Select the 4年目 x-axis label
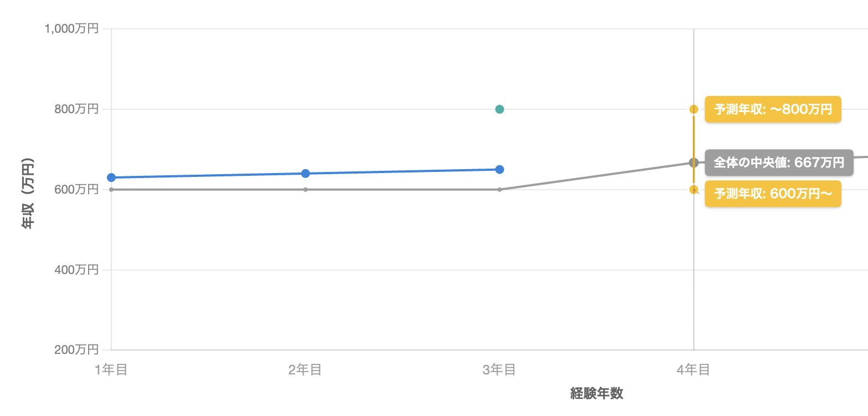The width and height of the screenshot is (868, 416). click(693, 370)
